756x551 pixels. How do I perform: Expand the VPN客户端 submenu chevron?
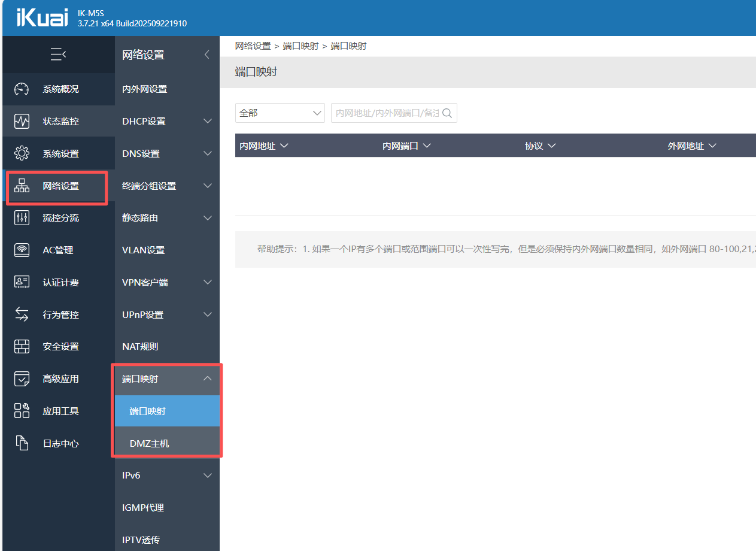(x=208, y=282)
